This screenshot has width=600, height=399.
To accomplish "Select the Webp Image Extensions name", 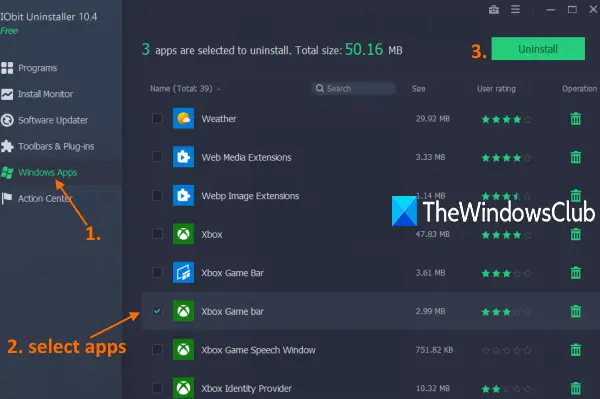I will point(250,196).
